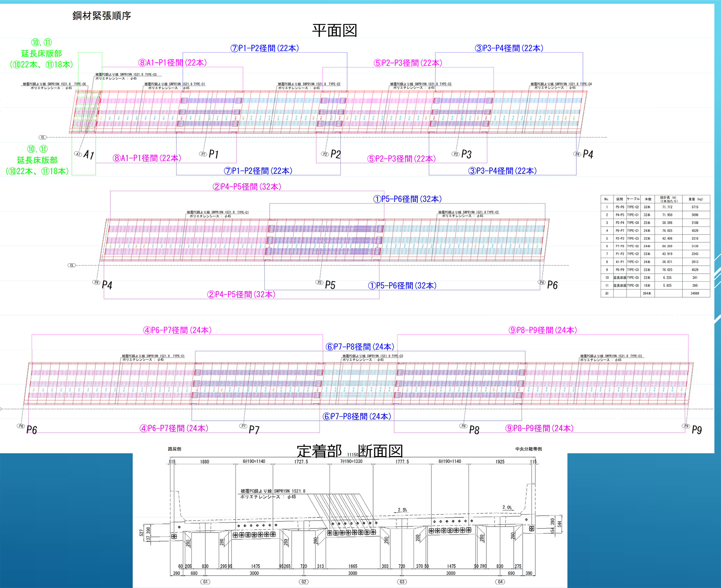Viewport: 721px width, 588px height.
Task: Click the ケーブル table column header
Action: click(633, 199)
